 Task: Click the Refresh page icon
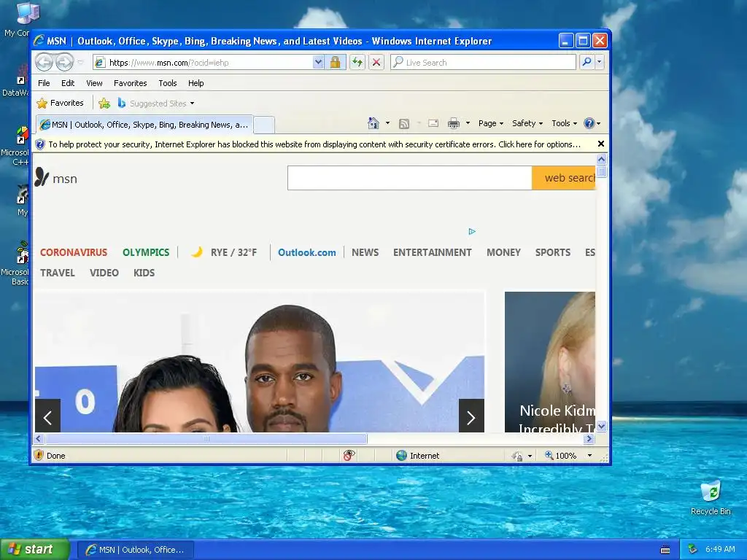pos(357,63)
